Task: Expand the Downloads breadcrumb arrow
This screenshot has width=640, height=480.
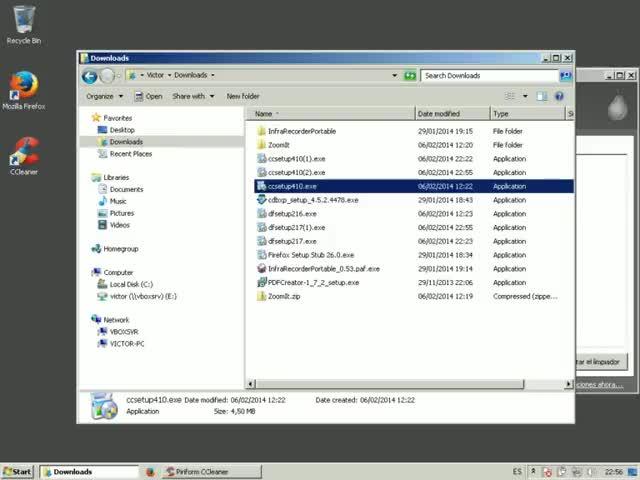Action: (213, 75)
